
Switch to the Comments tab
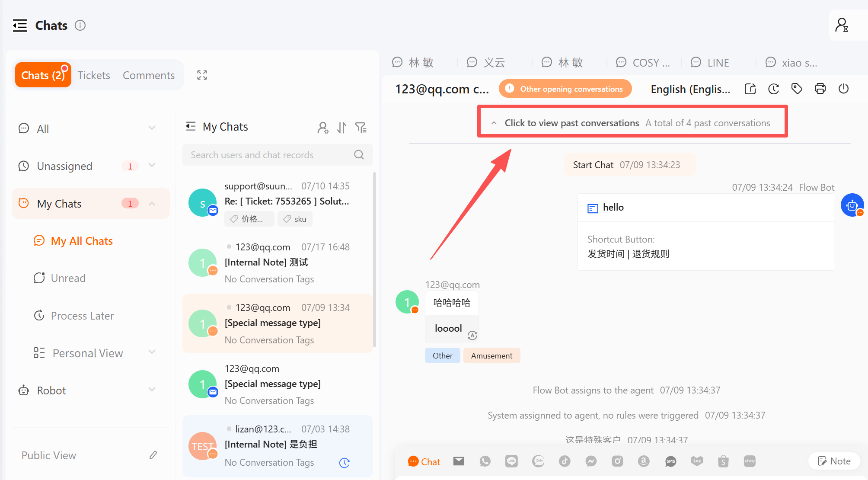point(149,75)
